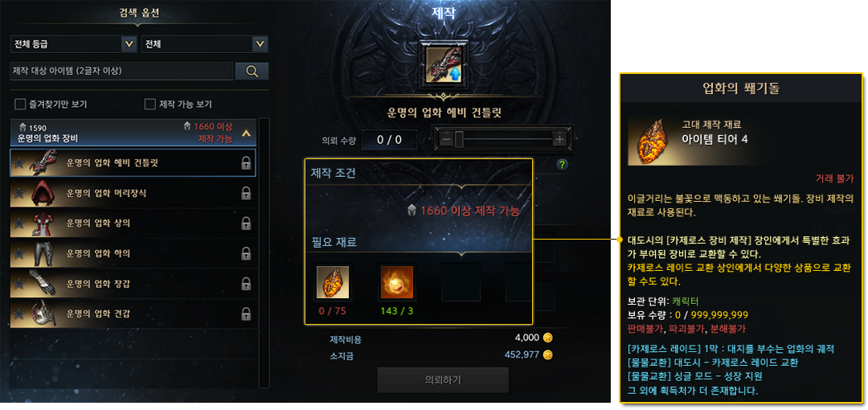This screenshot has height=410, width=868.
Task: Open the 전체 등급 dropdown
Action: pos(74,43)
